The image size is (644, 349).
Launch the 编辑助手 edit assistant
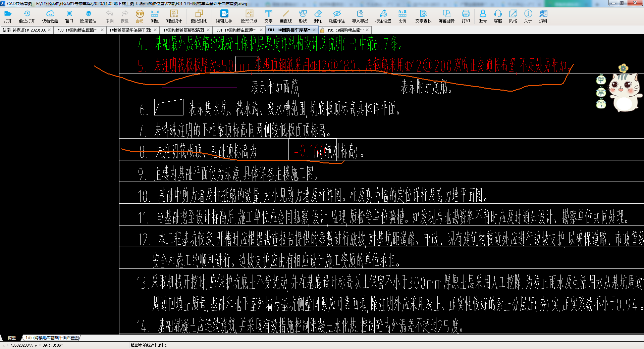tap(224, 16)
